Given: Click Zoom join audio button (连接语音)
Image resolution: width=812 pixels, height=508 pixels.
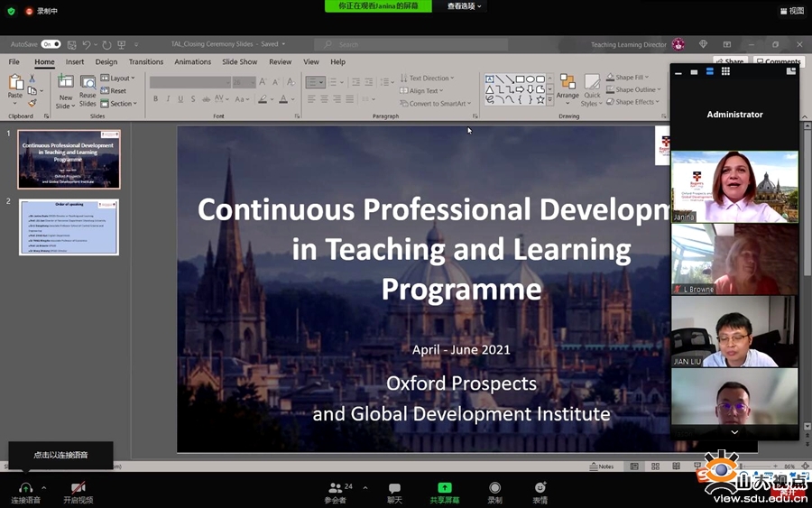Looking at the screenshot, I should coord(25,493).
